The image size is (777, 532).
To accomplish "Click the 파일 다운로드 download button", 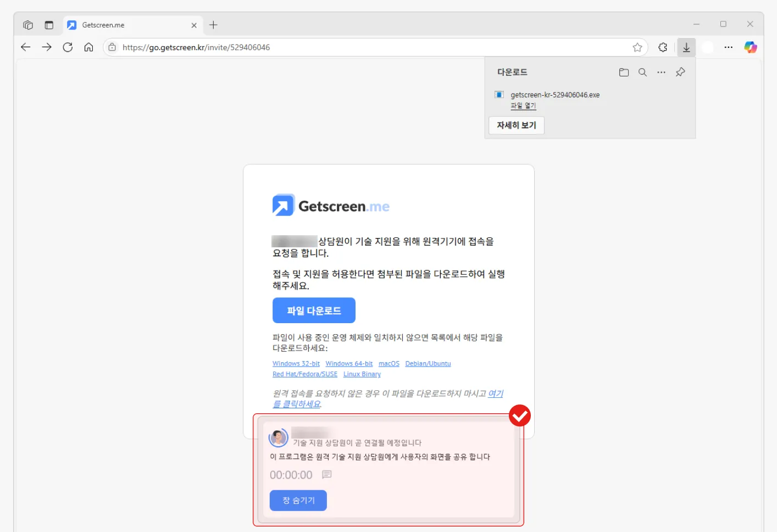I will click(314, 310).
